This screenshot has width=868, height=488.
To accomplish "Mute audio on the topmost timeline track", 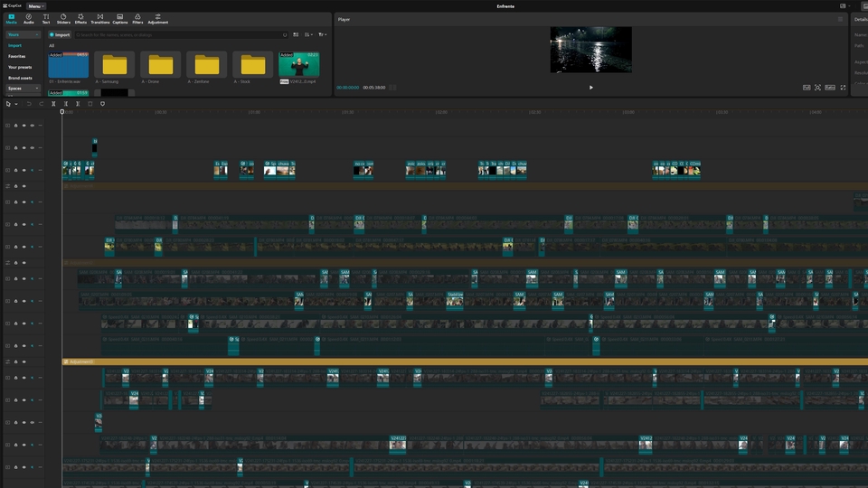I will (32, 126).
